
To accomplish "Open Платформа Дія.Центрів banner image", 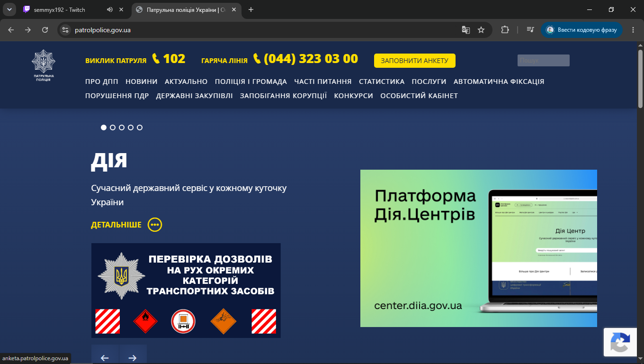I will (x=479, y=248).
